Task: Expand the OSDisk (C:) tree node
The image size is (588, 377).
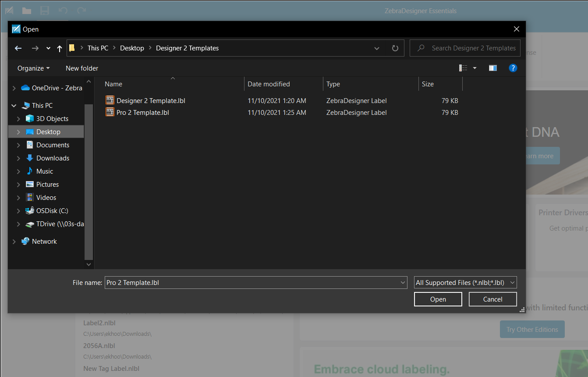Action: [18, 210]
